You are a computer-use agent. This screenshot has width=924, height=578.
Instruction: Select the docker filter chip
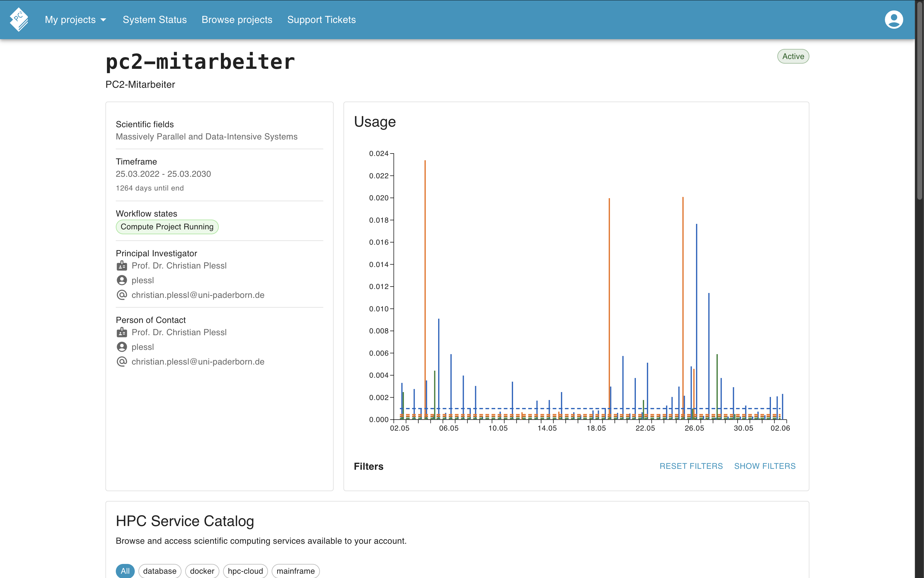(x=202, y=571)
